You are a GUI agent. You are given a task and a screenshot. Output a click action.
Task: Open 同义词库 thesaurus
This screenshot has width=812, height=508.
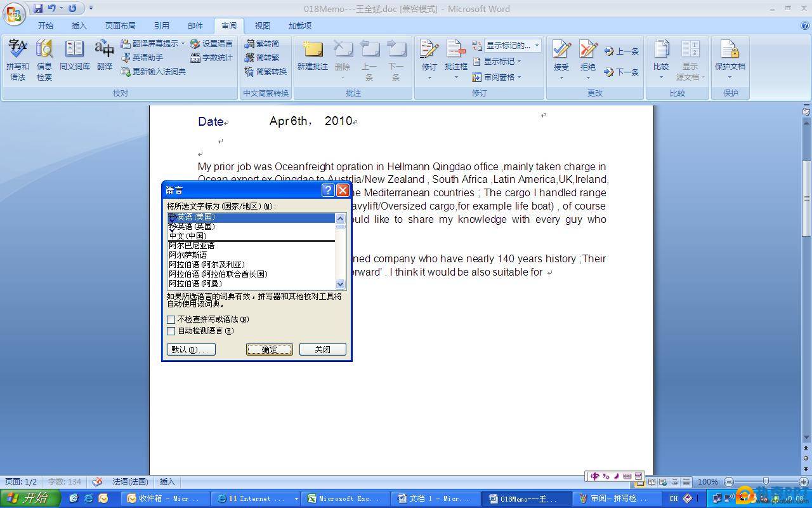point(75,56)
